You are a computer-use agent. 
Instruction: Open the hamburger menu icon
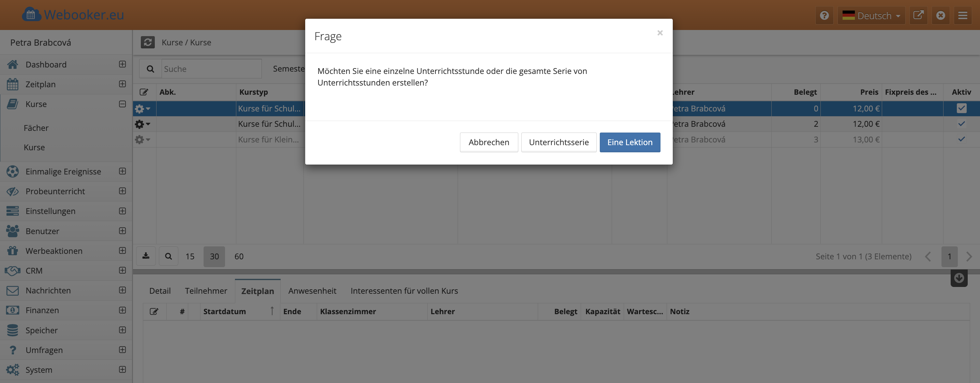tap(963, 16)
